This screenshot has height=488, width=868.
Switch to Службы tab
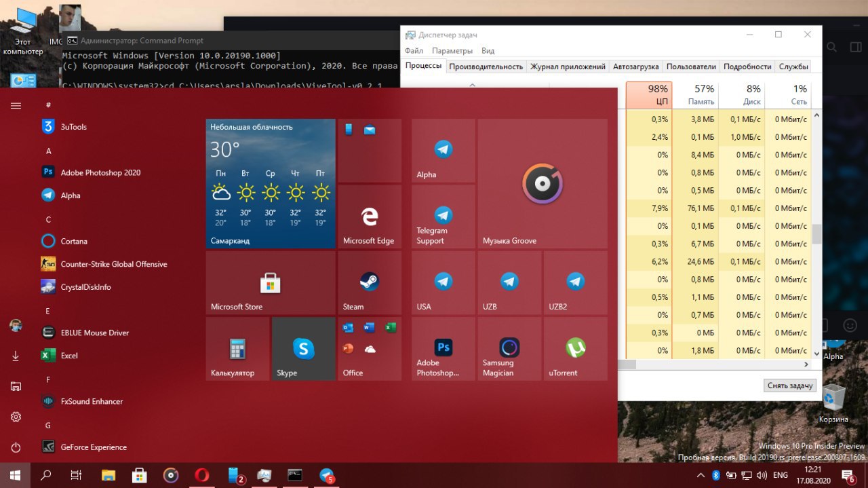coord(793,67)
